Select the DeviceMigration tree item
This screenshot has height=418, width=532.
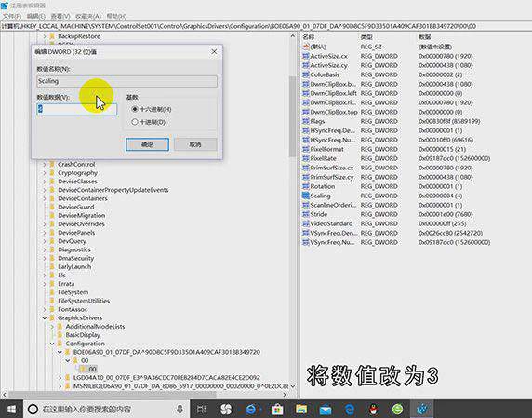(x=82, y=215)
